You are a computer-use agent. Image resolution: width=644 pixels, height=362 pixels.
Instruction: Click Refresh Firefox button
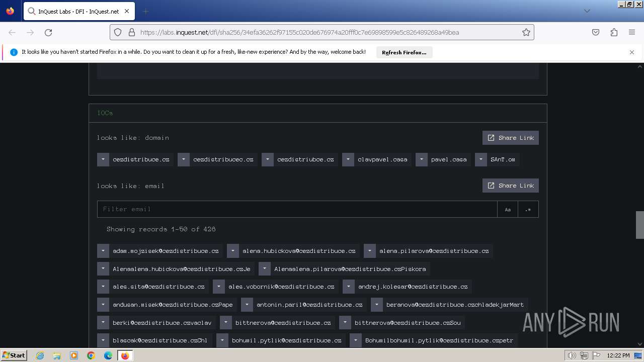(404, 52)
